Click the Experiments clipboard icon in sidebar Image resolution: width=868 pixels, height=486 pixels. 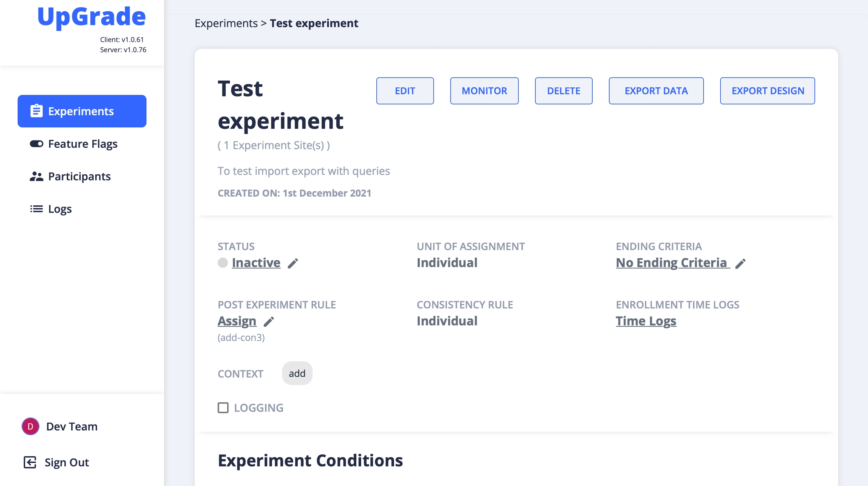(36, 111)
